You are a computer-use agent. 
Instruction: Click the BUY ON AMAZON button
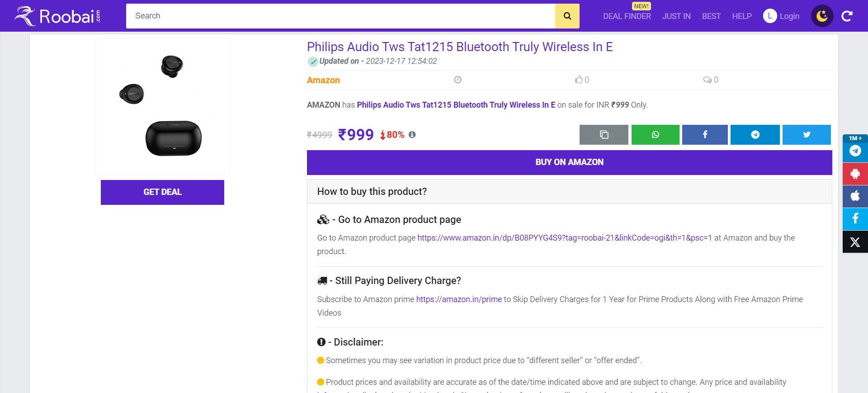click(570, 162)
